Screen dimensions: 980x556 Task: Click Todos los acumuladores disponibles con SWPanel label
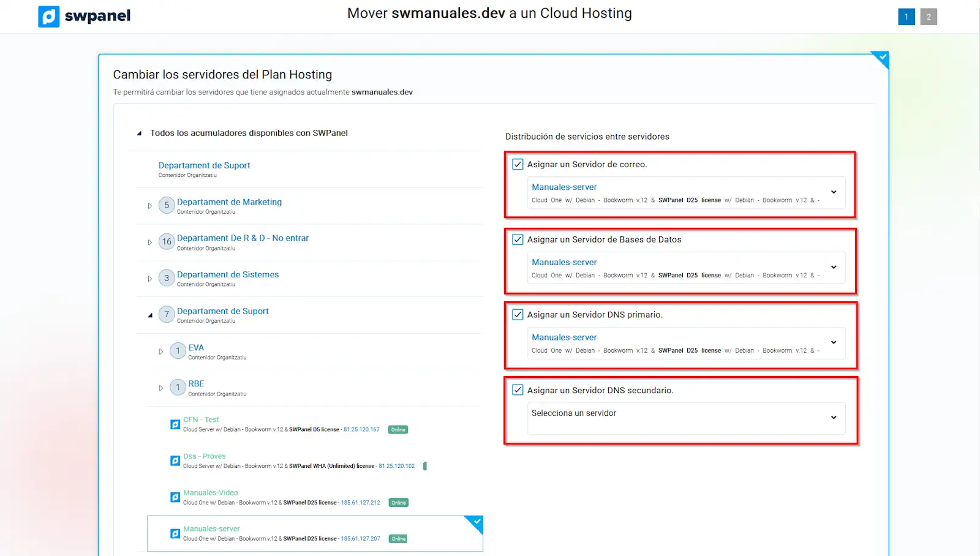pyautogui.click(x=249, y=133)
